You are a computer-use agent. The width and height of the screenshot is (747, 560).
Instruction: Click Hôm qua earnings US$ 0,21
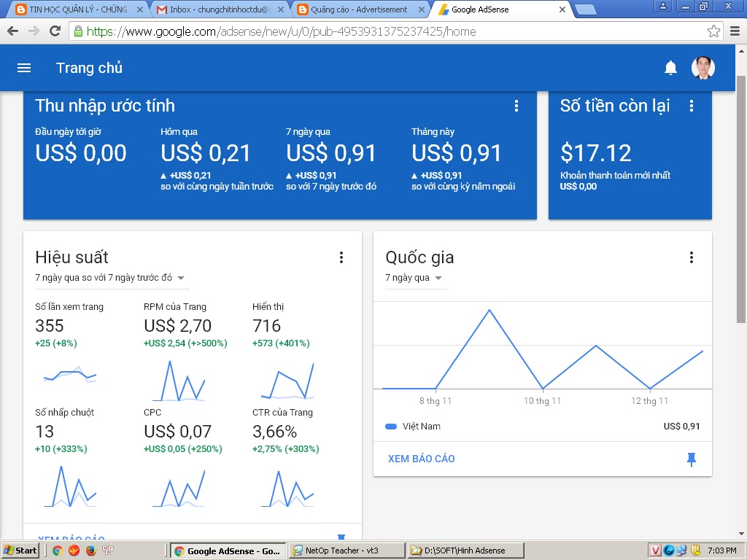(205, 153)
